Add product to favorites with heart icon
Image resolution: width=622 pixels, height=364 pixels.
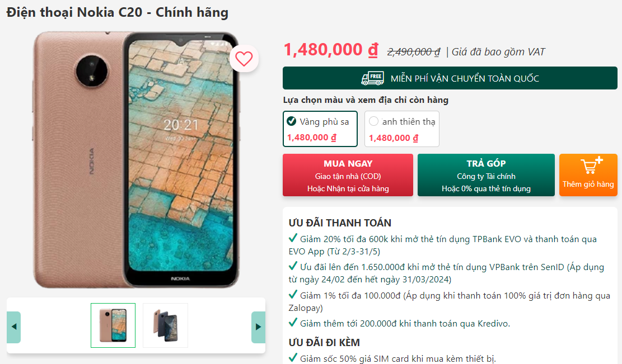point(244,59)
